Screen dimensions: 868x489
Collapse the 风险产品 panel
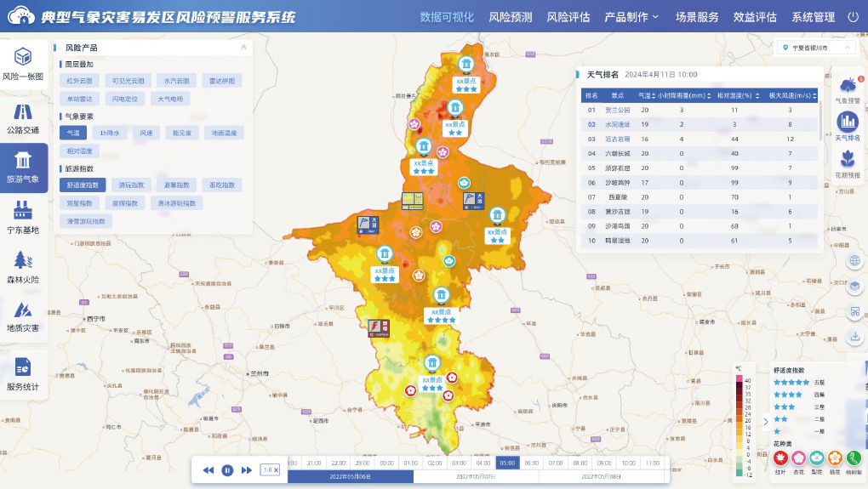(x=243, y=47)
